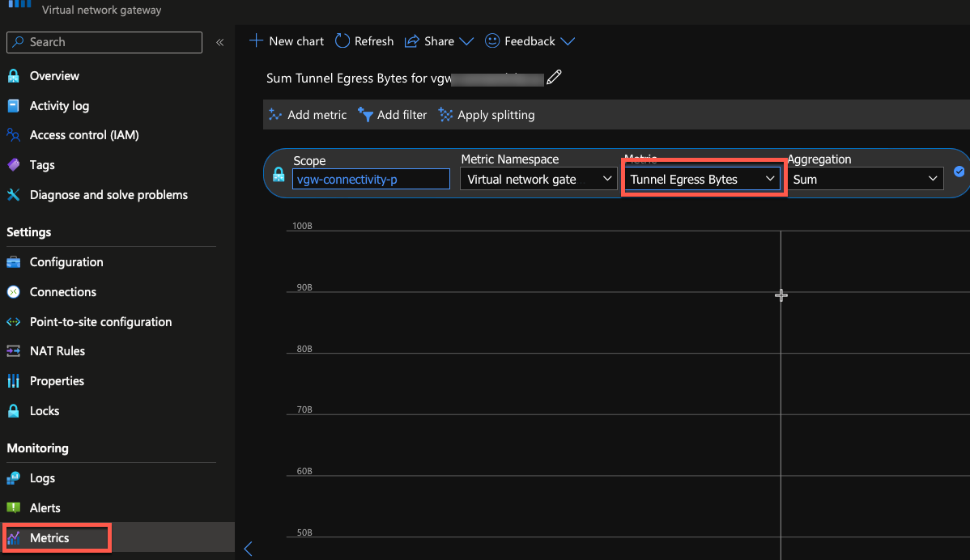The width and height of the screenshot is (970, 560).
Task: Click the Overview lock icon in sidebar
Action: point(13,76)
